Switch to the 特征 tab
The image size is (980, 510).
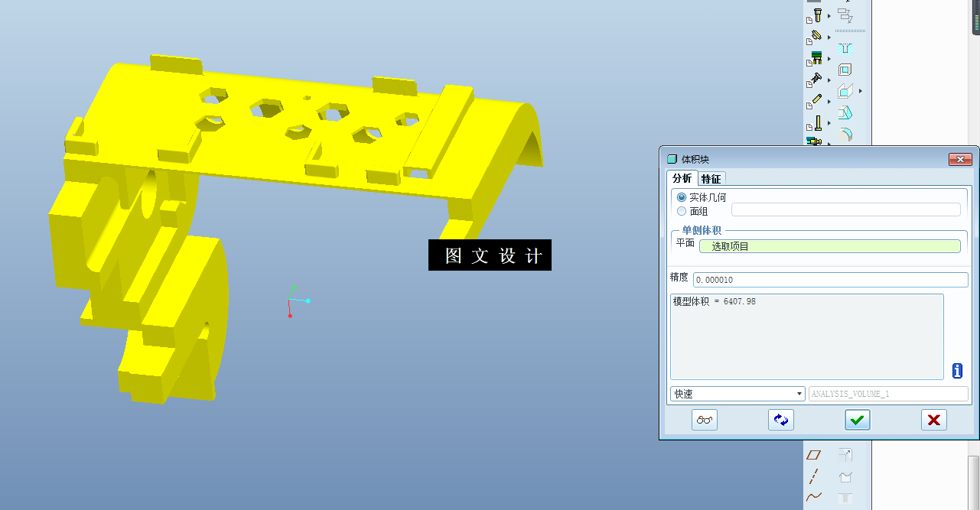pos(711,177)
